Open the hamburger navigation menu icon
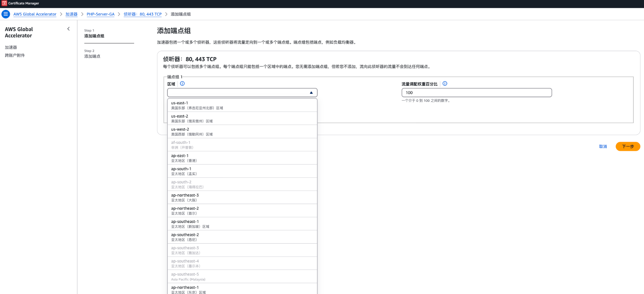Screen dimensions: 644x294 tap(6, 14)
